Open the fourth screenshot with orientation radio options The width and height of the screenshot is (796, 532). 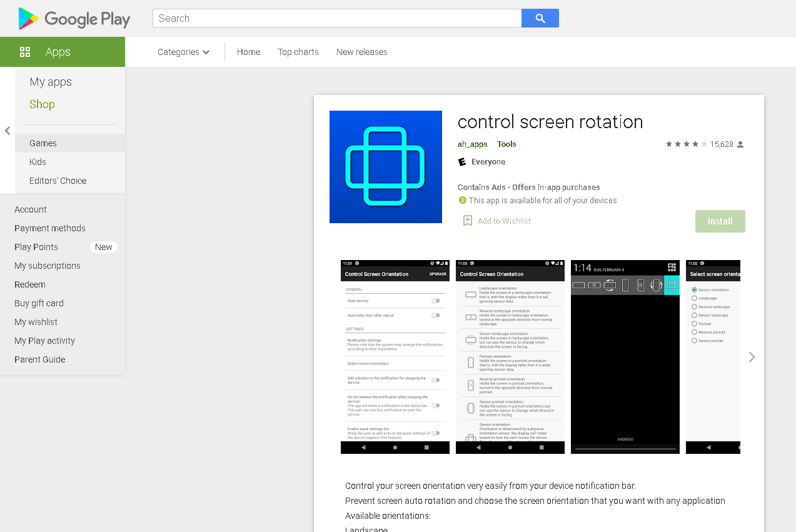pyautogui.click(x=713, y=357)
